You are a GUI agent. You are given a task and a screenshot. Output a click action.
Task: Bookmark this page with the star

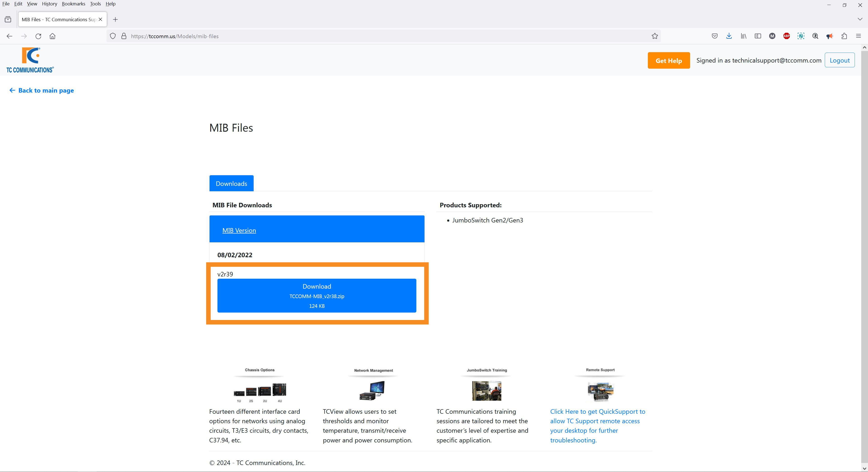[x=655, y=36]
